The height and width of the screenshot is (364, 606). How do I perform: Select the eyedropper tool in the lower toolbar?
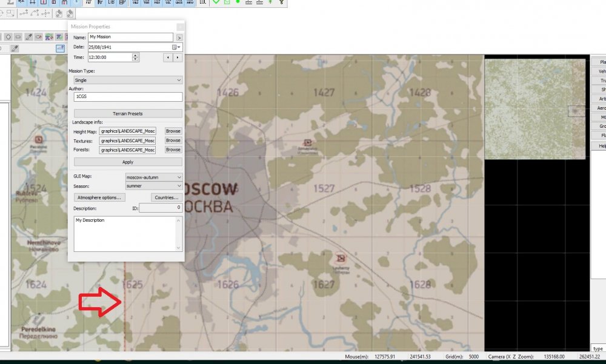coord(15,48)
